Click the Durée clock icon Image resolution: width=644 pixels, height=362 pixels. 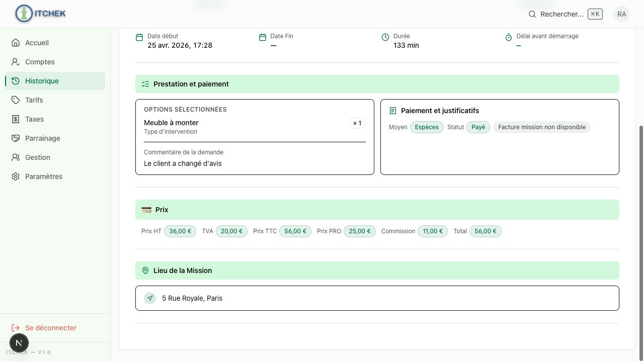point(385,37)
